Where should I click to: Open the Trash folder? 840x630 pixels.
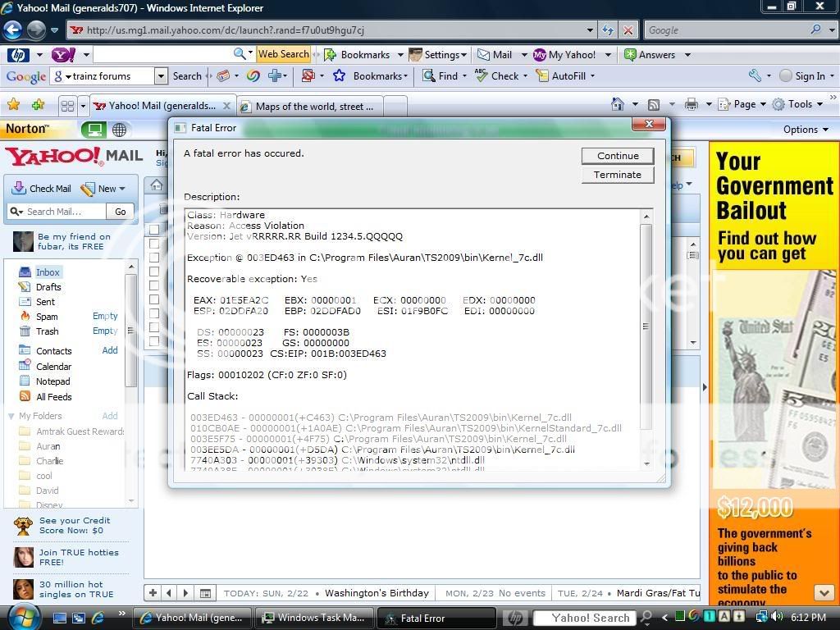(x=47, y=331)
